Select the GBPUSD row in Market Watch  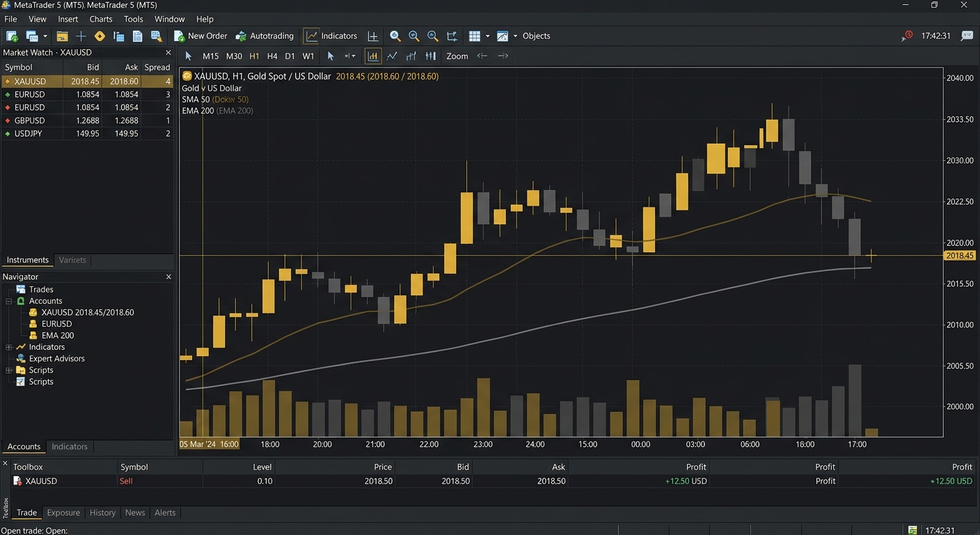pos(87,121)
